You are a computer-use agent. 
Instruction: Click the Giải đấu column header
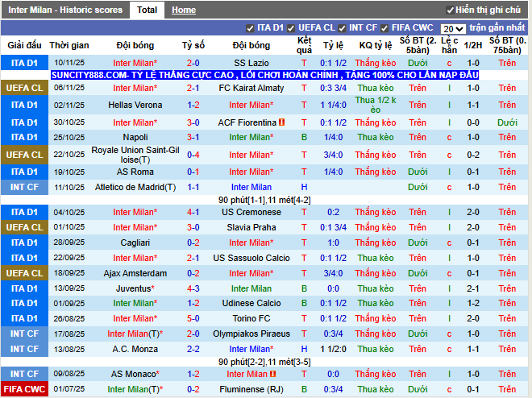(24, 45)
